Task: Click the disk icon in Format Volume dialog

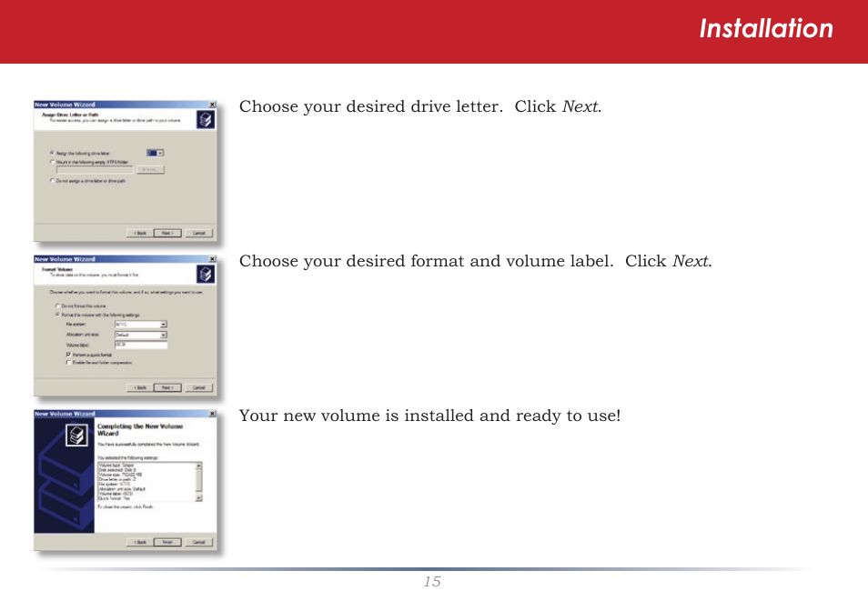Action: [206, 274]
